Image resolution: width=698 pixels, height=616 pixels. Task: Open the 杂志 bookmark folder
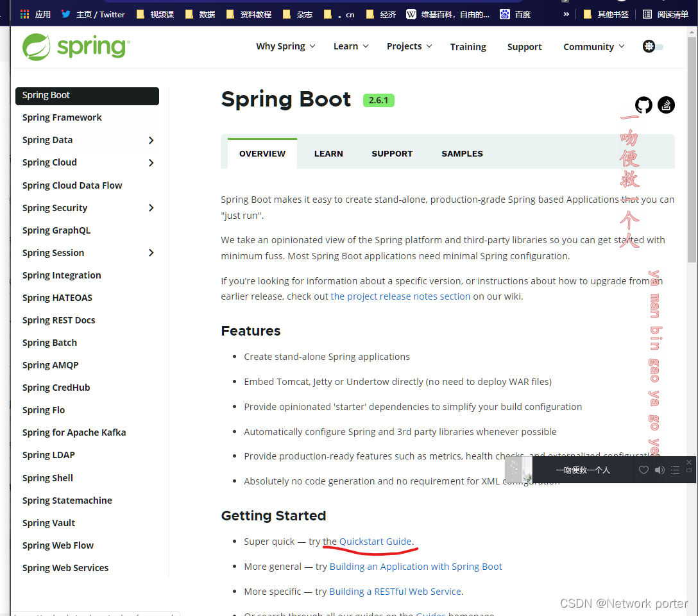click(x=298, y=14)
